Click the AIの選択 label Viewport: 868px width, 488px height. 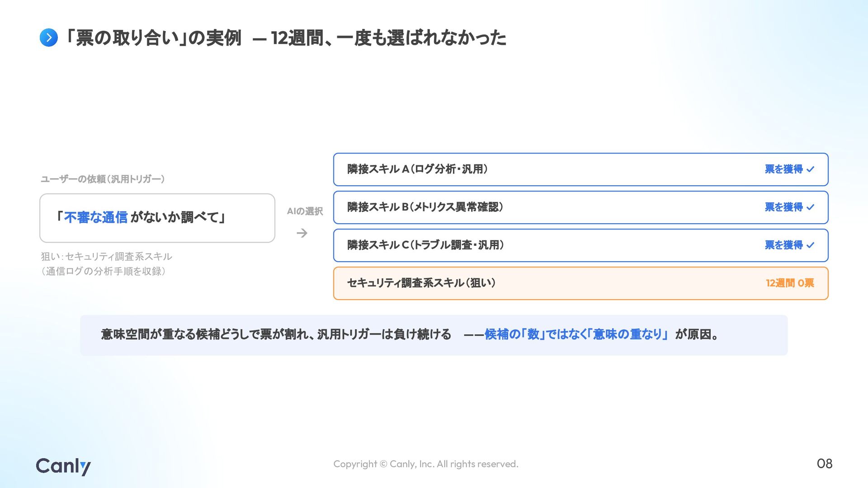[305, 211]
